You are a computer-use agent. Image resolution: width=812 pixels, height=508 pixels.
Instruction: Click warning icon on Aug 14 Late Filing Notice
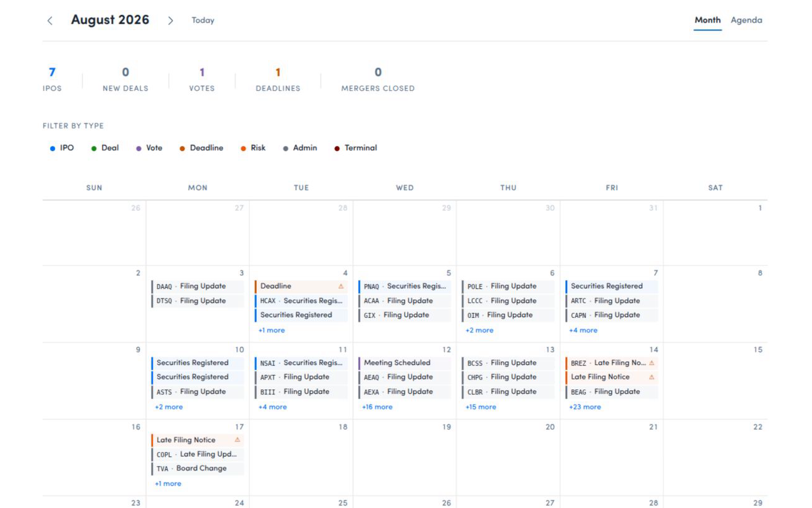(x=652, y=377)
